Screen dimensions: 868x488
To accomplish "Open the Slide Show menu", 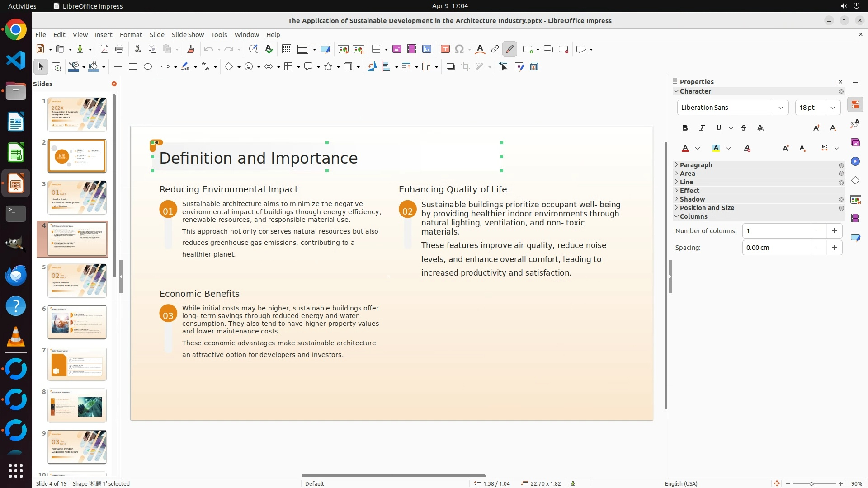I will (187, 35).
